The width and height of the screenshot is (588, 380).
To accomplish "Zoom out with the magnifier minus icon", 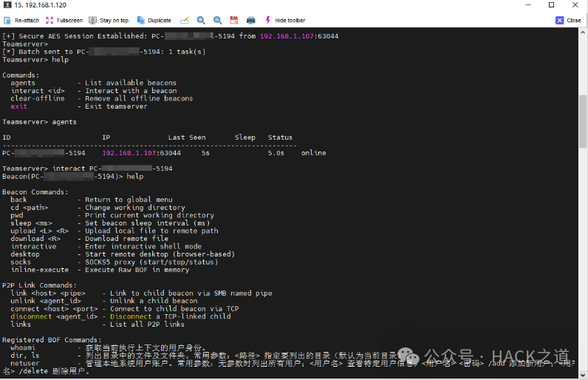I will pos(217,20).
